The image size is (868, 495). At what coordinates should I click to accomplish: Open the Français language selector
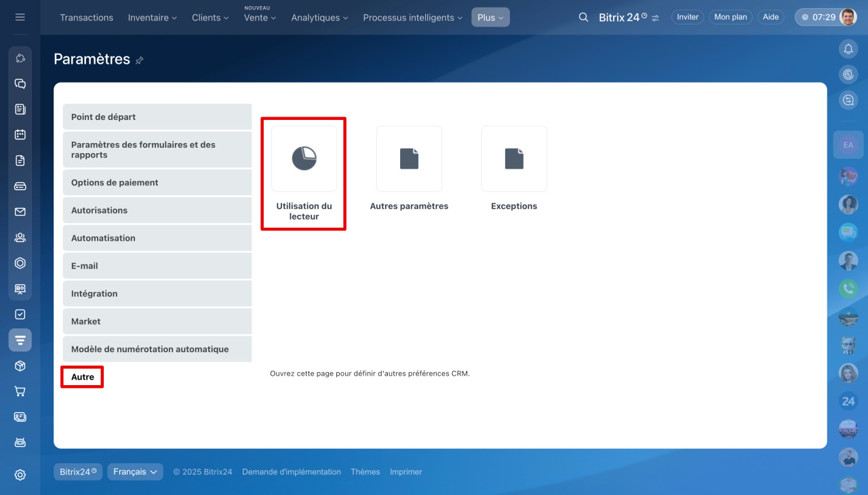[135, 472]
